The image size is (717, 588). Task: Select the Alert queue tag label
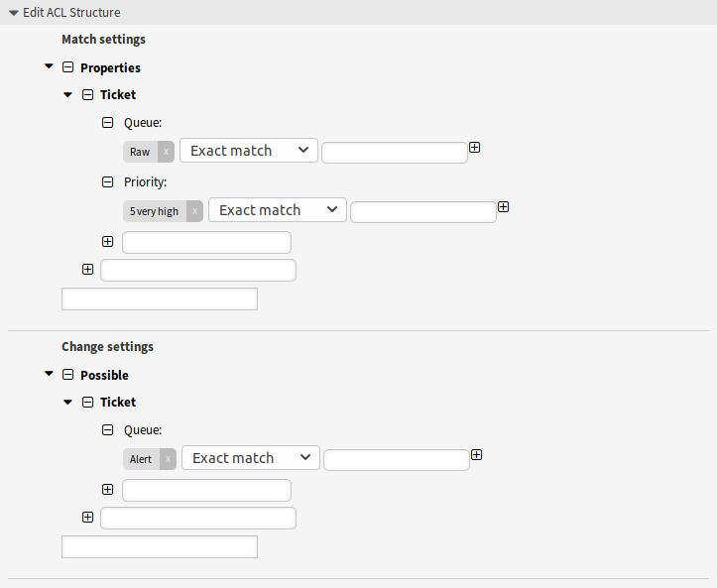pos(141,459)
